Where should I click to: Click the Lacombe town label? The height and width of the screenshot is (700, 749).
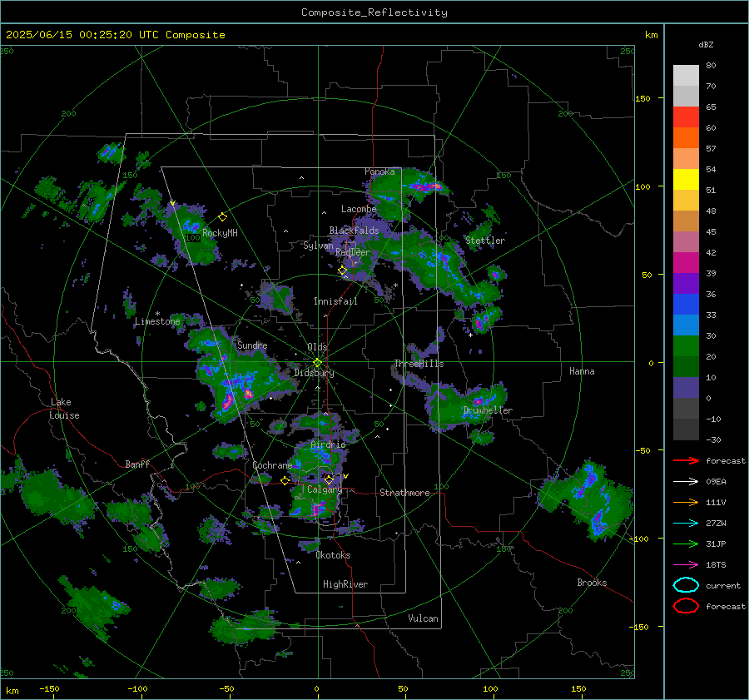click(359, 209)
